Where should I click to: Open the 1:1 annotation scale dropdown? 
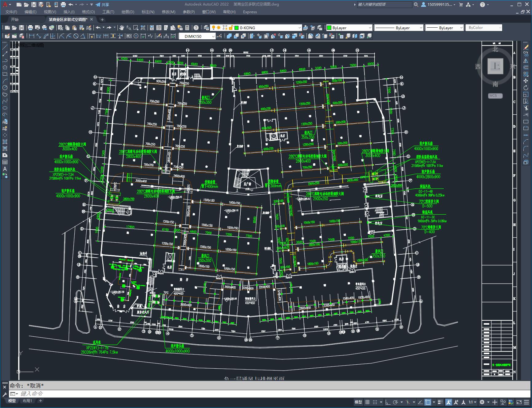click(472, 402)
